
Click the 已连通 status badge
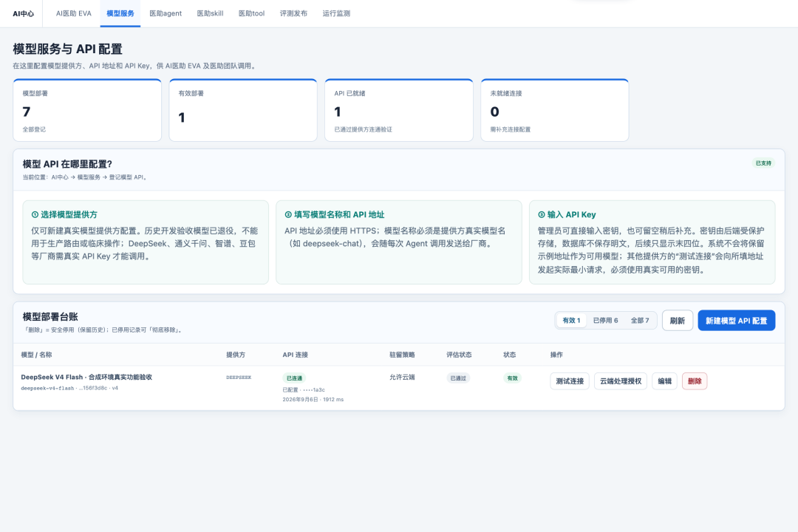[x=294, y=378]
